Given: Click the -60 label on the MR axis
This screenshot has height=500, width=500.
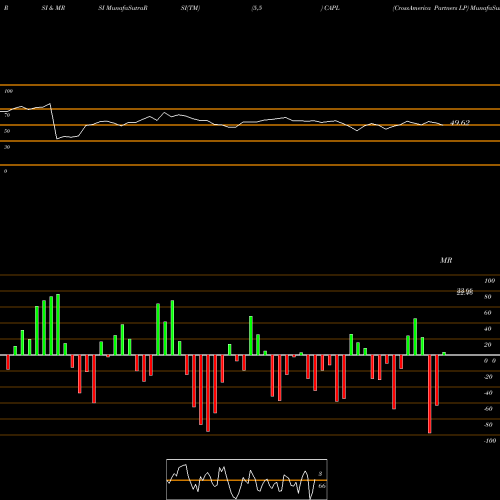Looking at the screenshot, I should (488, 409).
